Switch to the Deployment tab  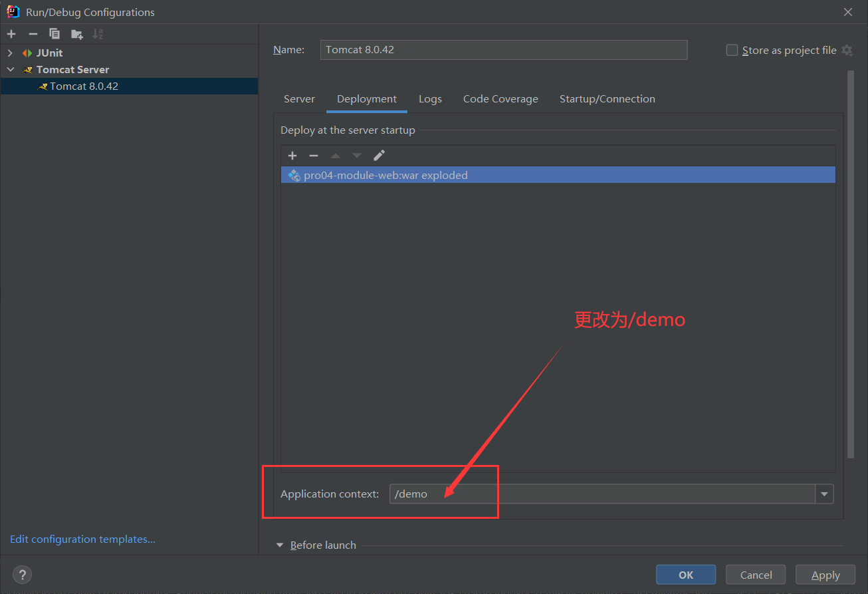tap(367, 99)
